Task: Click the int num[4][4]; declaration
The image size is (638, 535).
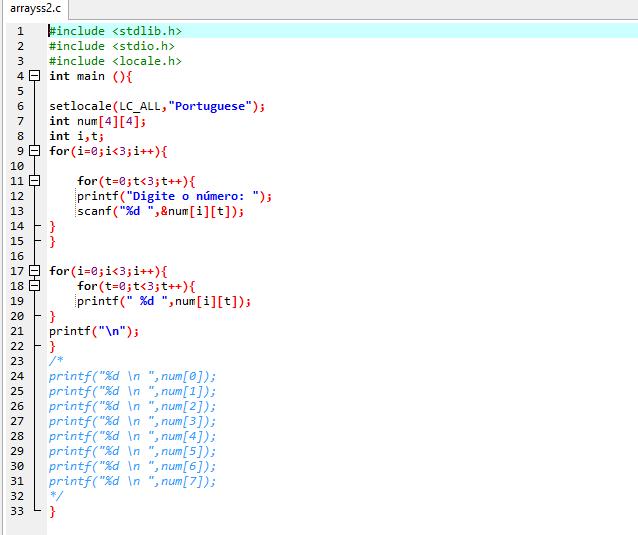Action: (x=97, y=121)
